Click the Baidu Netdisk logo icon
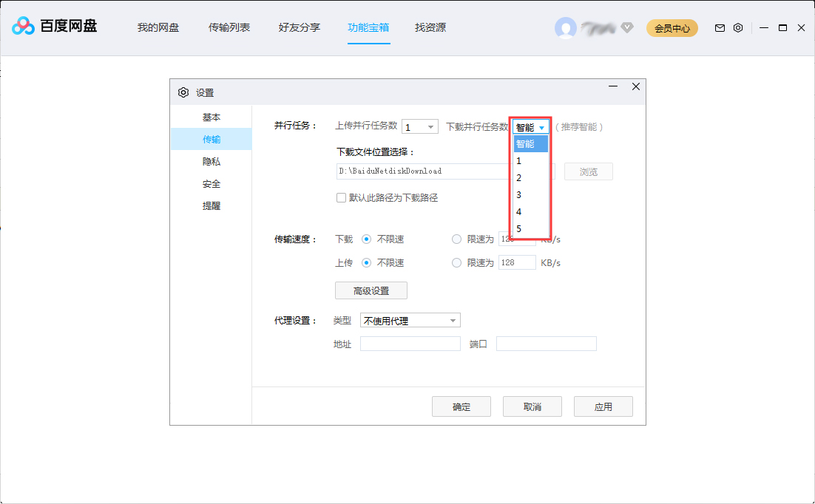Image resolution: width=815 pixels, height=504 pixels. 22,27
